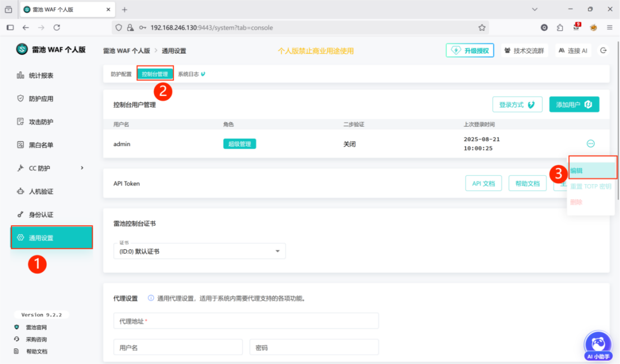Open the AI 小助手 chat bubble
This screenshot has height=364, width=620.
point(598,345)
